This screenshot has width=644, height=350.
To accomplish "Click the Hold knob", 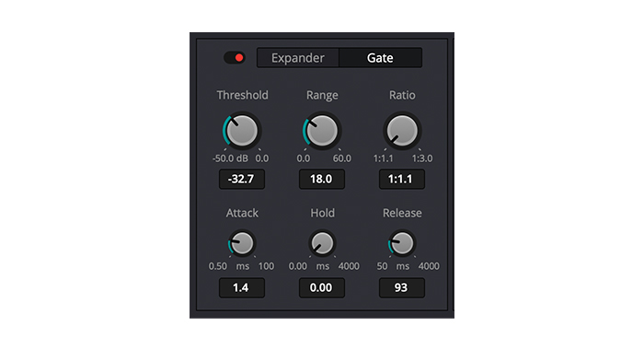I will (322, 243).
